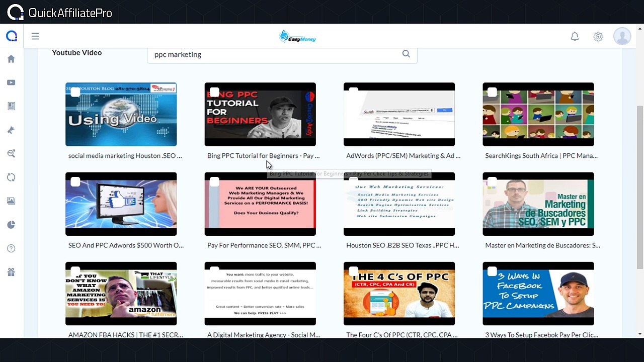Check the 3 Ways Facebook PPC video
The height and width of the screenshot is (362, 644).
pyautogui.click(x=492, y=271)
